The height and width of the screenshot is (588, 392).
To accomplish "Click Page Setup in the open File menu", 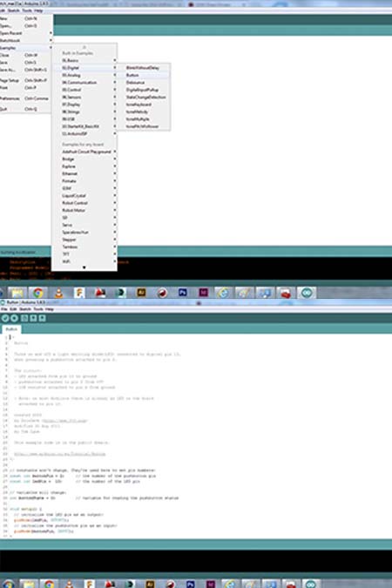I will pyautogui.click(x=25, y=80).
